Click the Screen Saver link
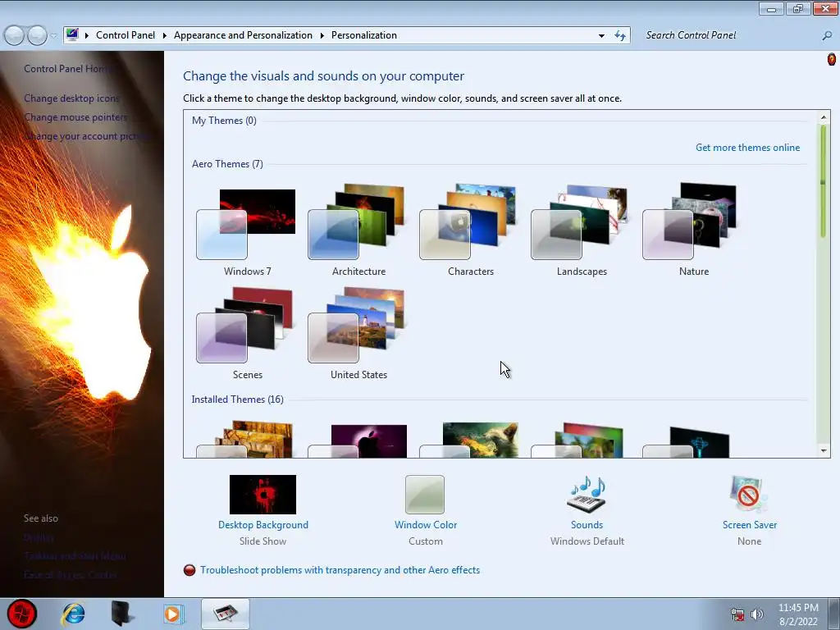840x630 pixels. click(x=750, y=525)
